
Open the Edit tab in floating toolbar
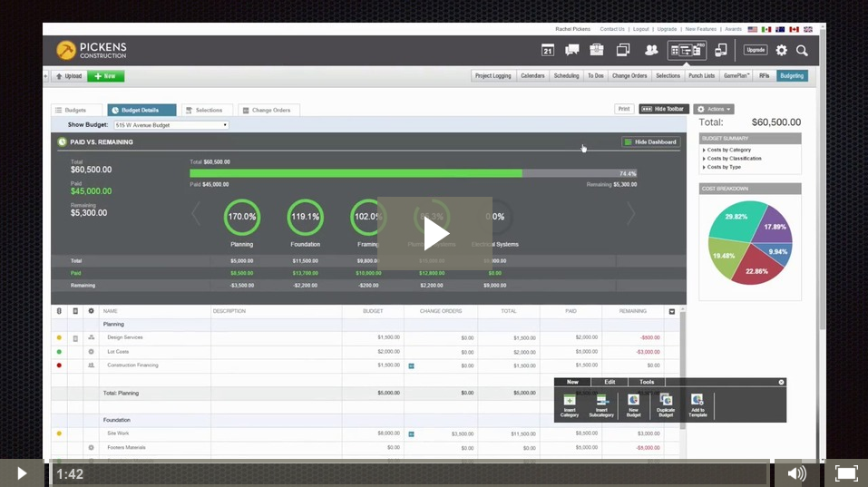[x=610, y=382]
